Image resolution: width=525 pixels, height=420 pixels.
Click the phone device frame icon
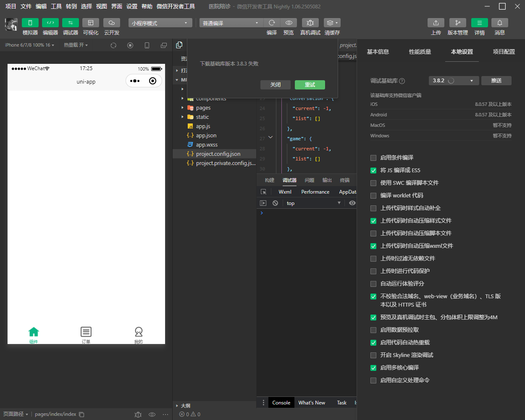pyautogui.click(x=147, y=45)
